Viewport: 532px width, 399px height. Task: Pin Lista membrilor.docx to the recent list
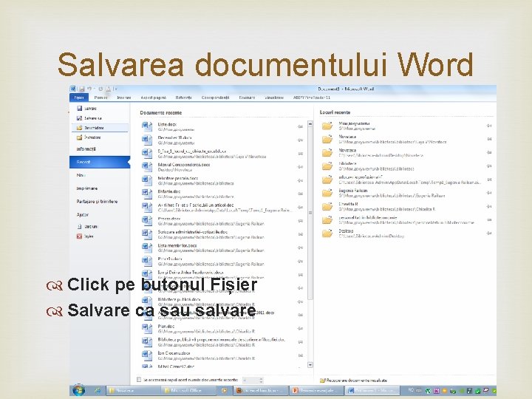pos(300,248)
